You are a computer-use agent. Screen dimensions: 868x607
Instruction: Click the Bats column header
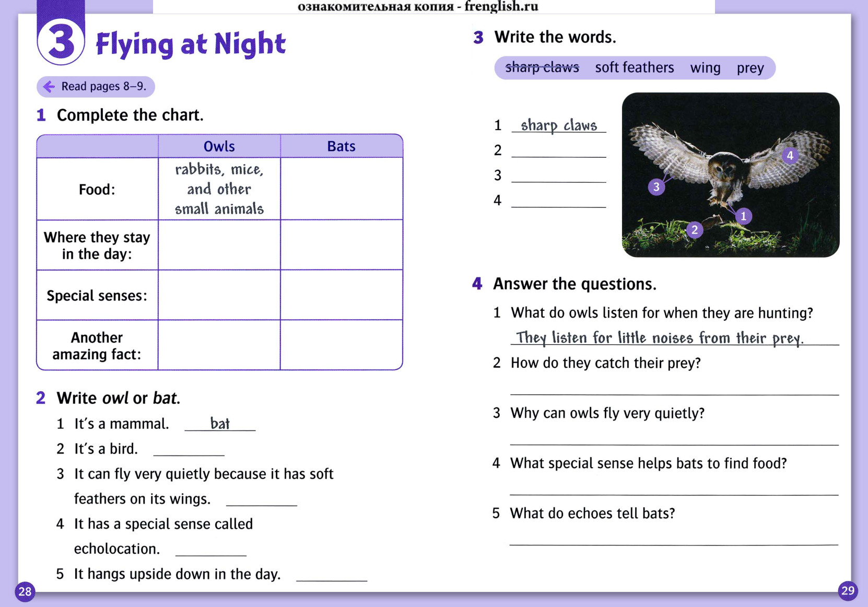click(342, 146)
